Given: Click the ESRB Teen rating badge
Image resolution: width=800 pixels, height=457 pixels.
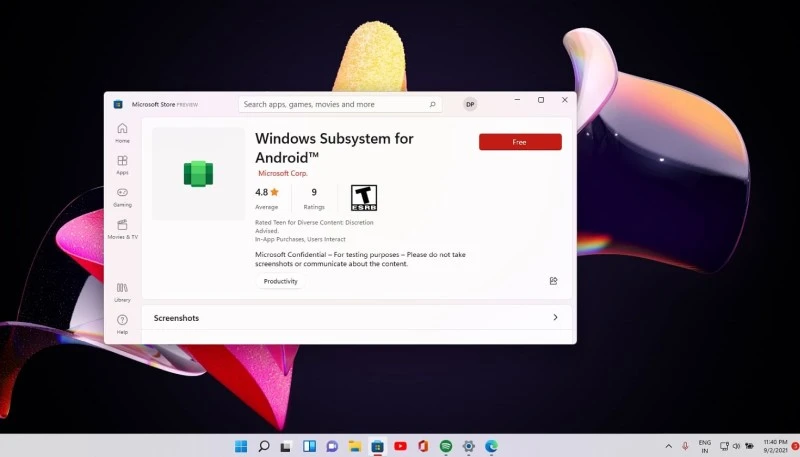Looking at the screenshot, I should pos(364,198).
